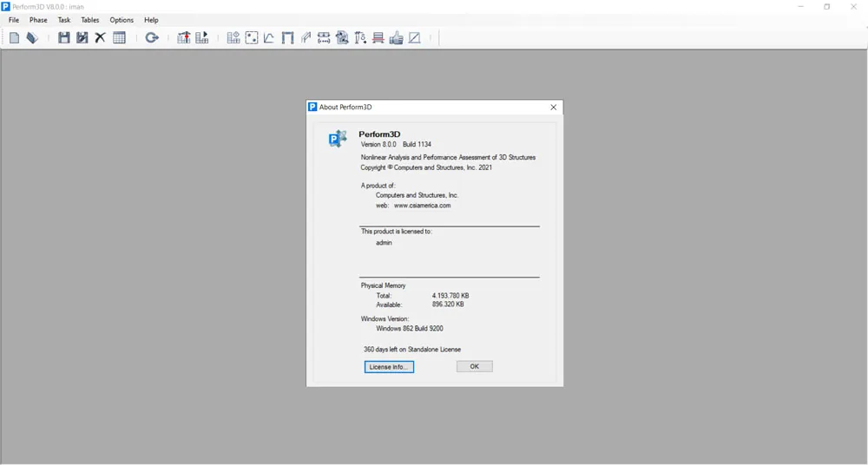Click the new structure page icon
The width and height of the screenshot is (868, 465).
point(15,37)
